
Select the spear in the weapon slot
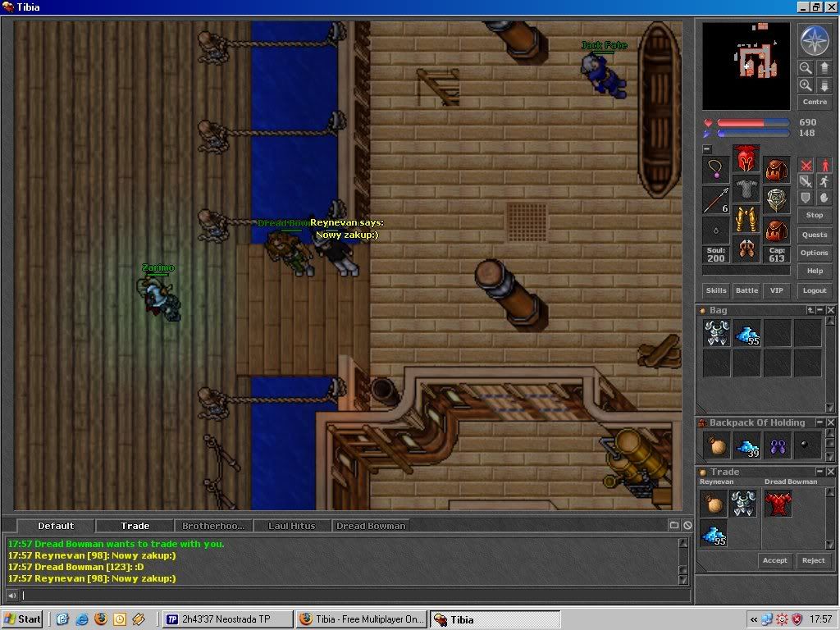click(x=715, y=200)
